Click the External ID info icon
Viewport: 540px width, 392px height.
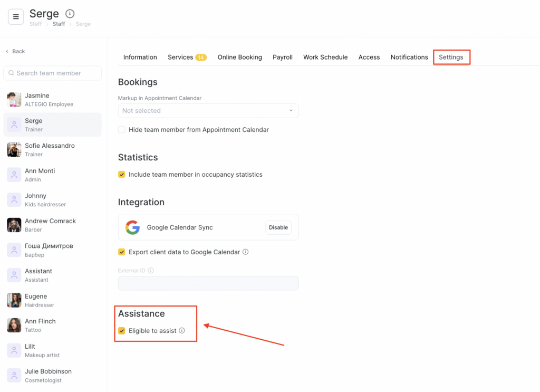point(151,271)
